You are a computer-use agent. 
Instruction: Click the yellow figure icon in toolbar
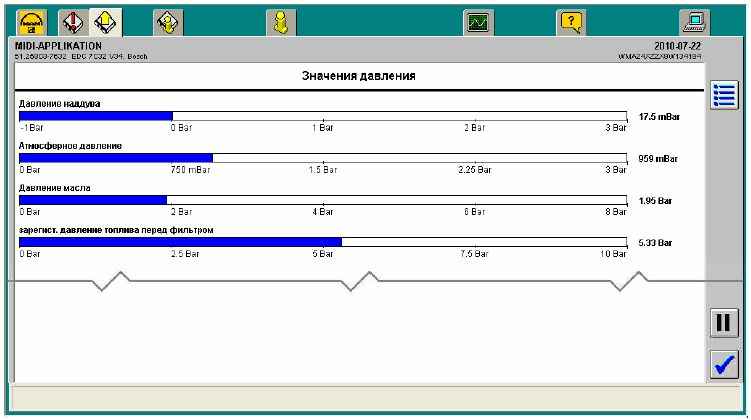coord(281,23)
